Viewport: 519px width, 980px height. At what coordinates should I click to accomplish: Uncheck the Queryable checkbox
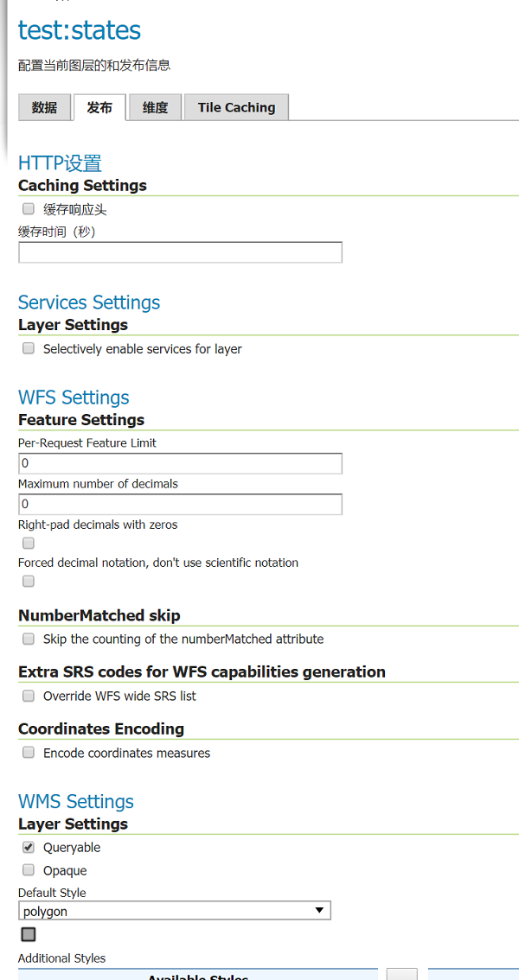click(29, 848)
